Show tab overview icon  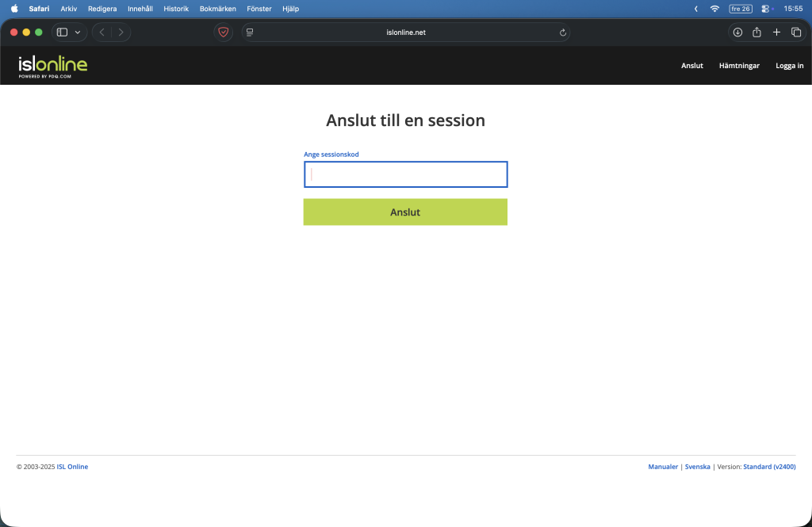(796, 32)
